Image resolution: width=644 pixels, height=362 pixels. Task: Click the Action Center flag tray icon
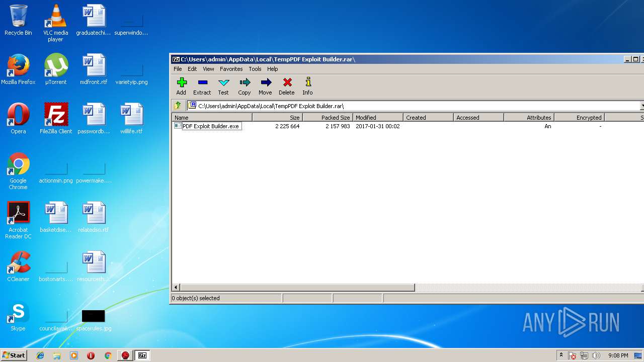[x=572, y=355]
